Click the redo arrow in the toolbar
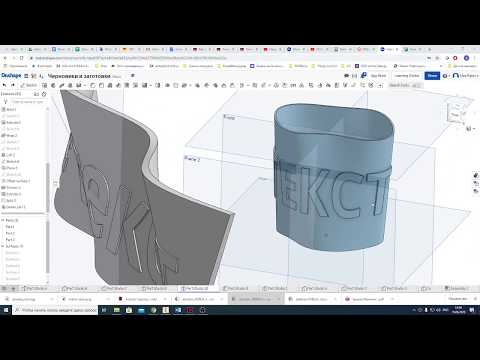This screenshot has height=360, width=480. pyautogui.click(x=13, y=85)
